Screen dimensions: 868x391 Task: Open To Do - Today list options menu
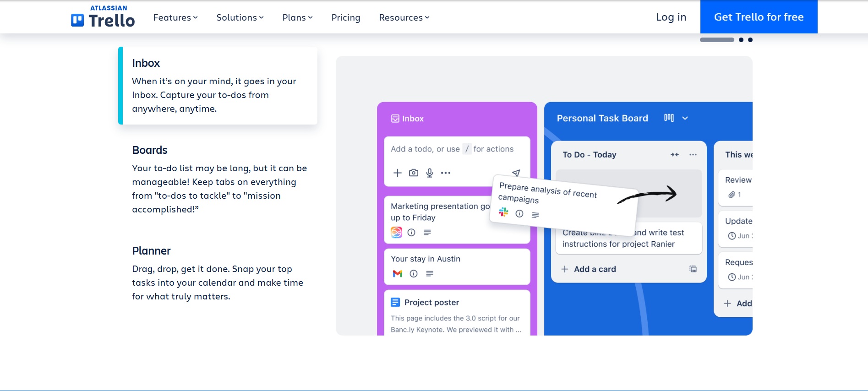693,155
